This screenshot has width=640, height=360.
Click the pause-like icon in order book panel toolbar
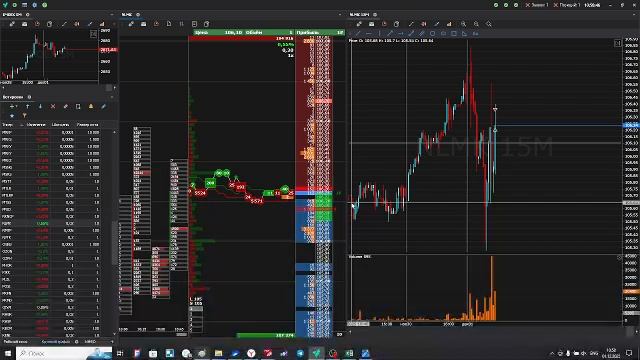click(182, 24)
